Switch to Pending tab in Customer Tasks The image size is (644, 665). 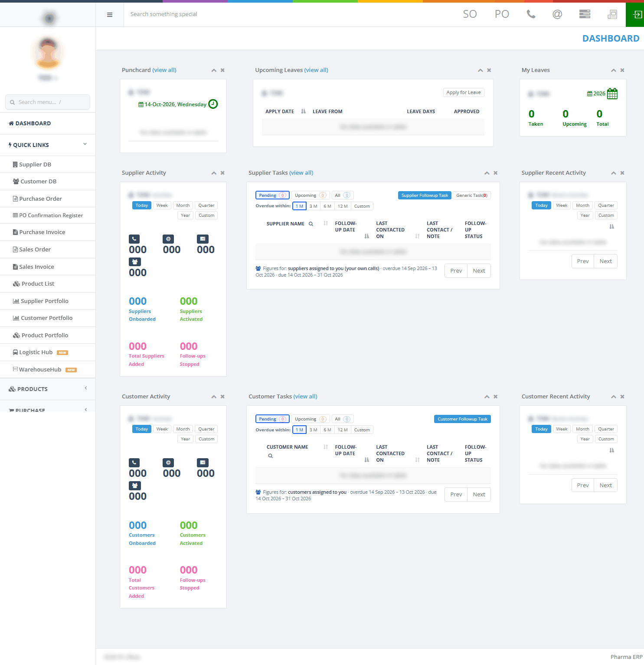(272, 419)
